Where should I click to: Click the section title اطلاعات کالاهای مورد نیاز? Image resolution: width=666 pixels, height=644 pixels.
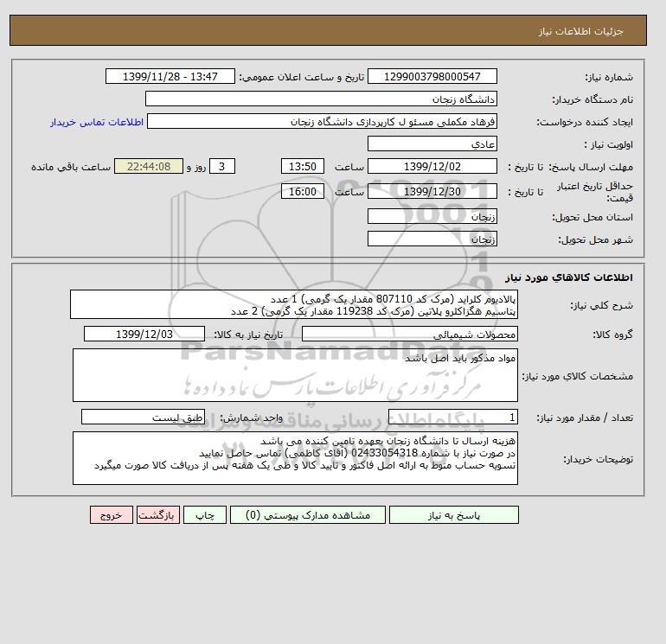tap(569, 277)
